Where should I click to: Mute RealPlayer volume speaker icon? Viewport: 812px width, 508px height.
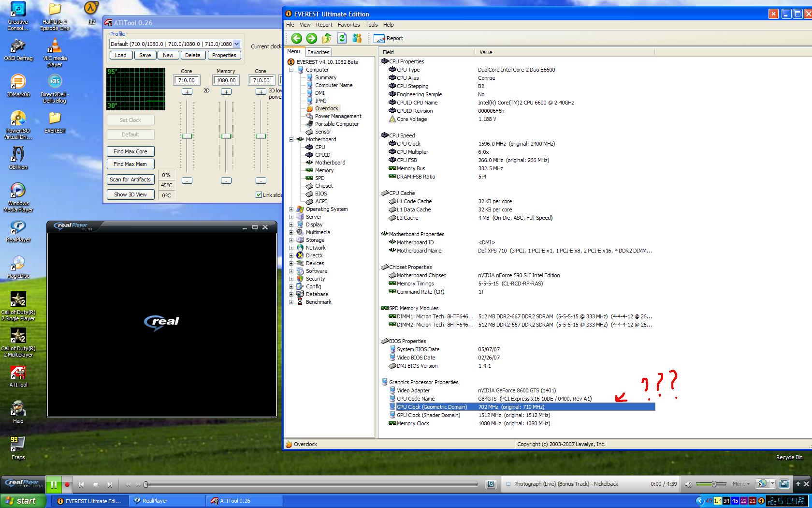coord(689,484)
